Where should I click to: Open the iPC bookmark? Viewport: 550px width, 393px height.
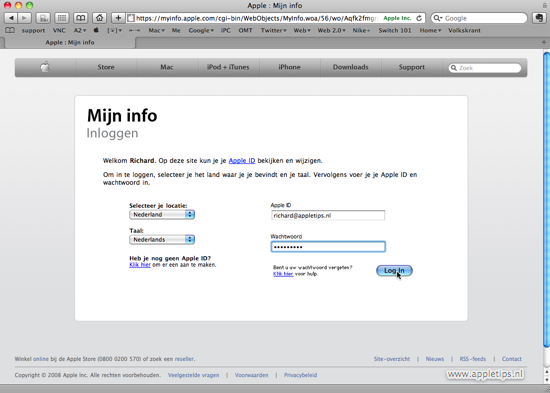point(226,31)
